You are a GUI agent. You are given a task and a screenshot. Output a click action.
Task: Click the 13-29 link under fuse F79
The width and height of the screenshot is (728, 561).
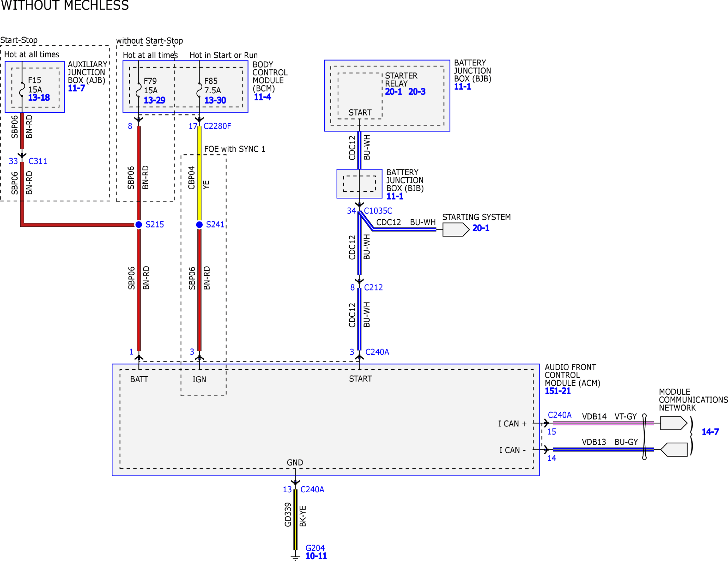(x=154, y=100)
